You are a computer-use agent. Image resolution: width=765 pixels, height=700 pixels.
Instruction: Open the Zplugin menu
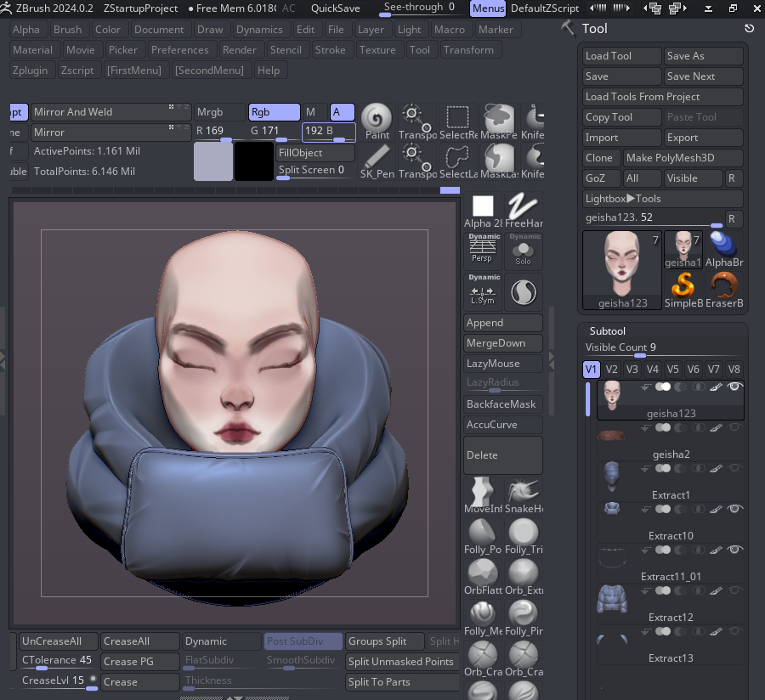31,71
